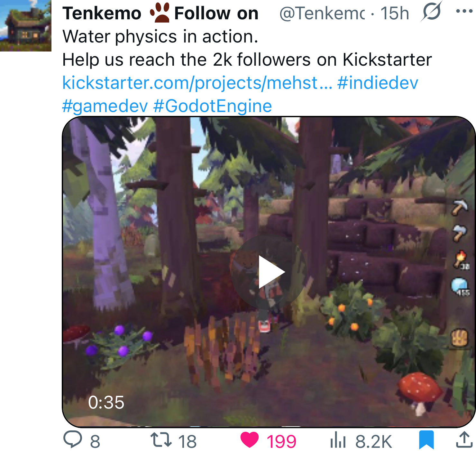The image size is (476, 452).
Task: Open the @Tenkemo handle
Action: click(x=322, y=14)
